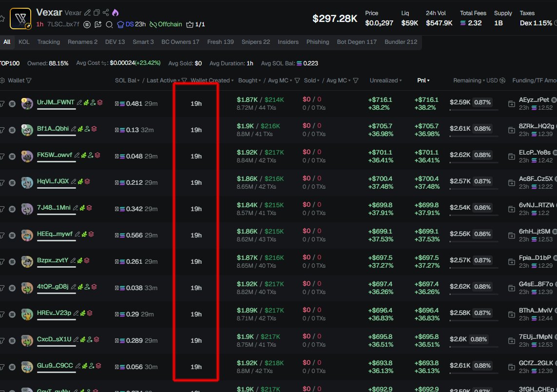Viewport: 557px width, 392px height.
Task: Click the red stacked layers icon for Bf1A...Qbhi
Action: (x=94, y=129)
